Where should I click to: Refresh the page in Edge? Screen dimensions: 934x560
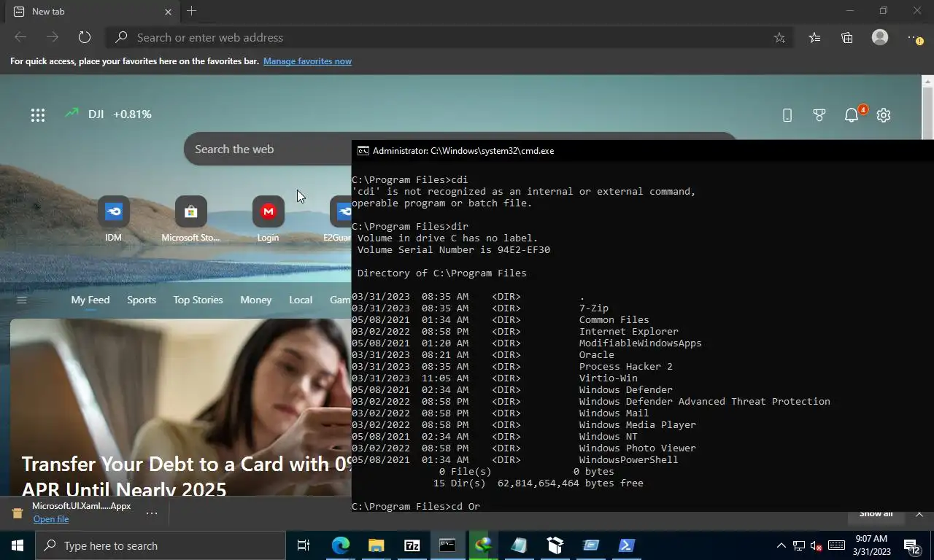pyautogui.click(x=84, y=37)
